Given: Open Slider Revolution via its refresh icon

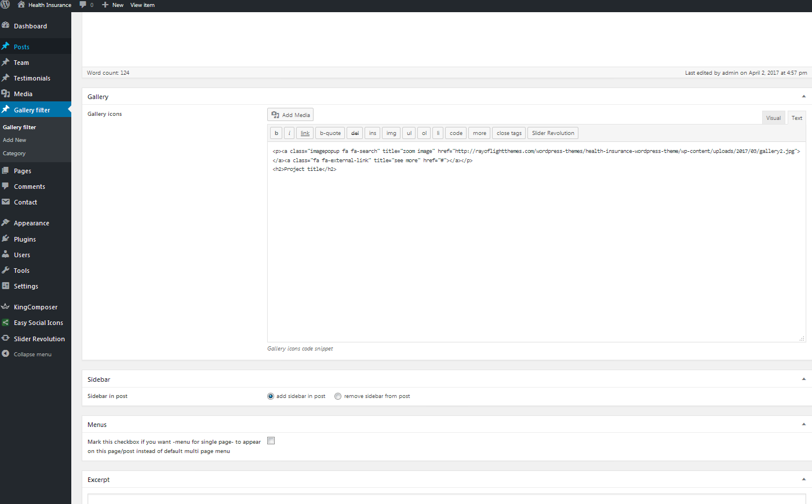Looking at the screenshot, I should [x=6, y=338].
